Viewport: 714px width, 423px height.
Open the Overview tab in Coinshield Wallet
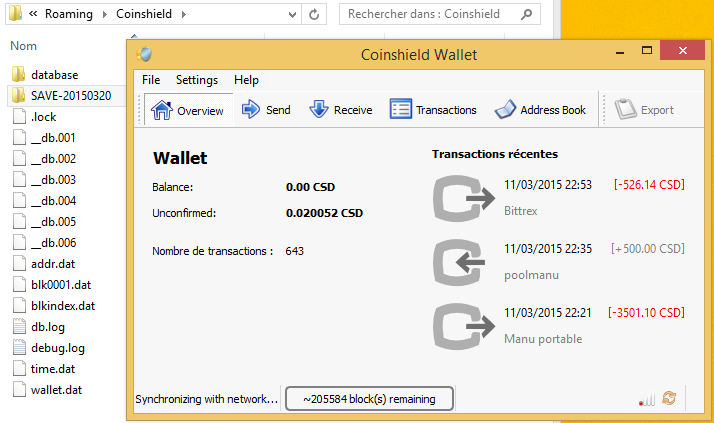188,110
